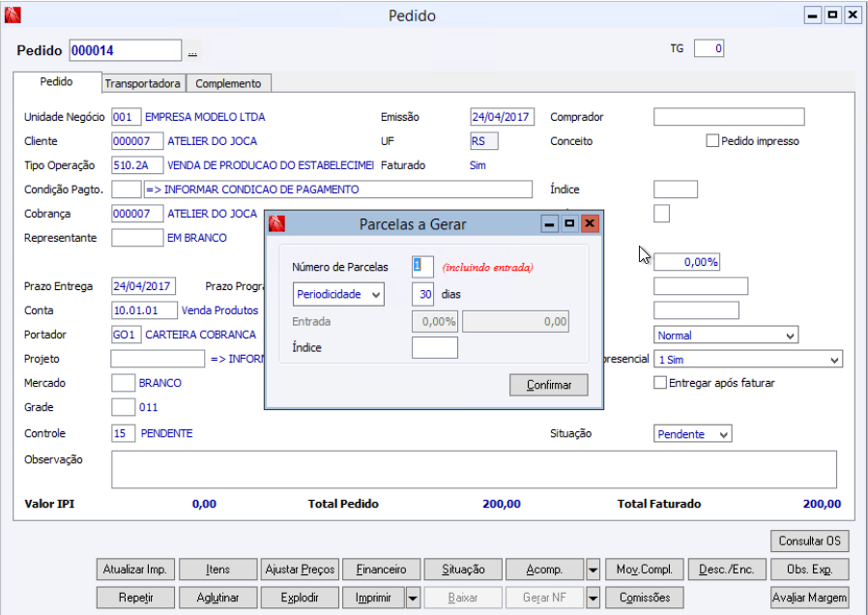Click the Consultar OS button
The width and height of the screenshot is (868, 615).
tap(809, 541)
